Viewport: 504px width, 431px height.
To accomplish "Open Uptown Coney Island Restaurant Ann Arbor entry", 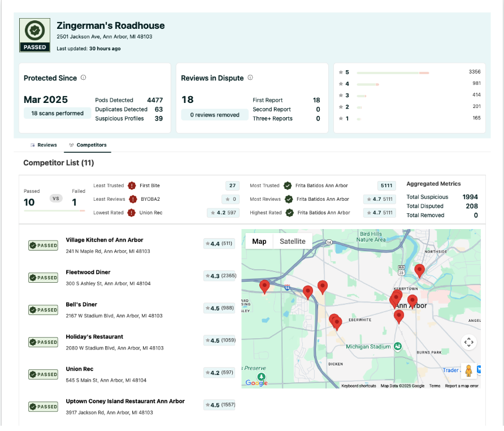I will click(x=125, y=401).
